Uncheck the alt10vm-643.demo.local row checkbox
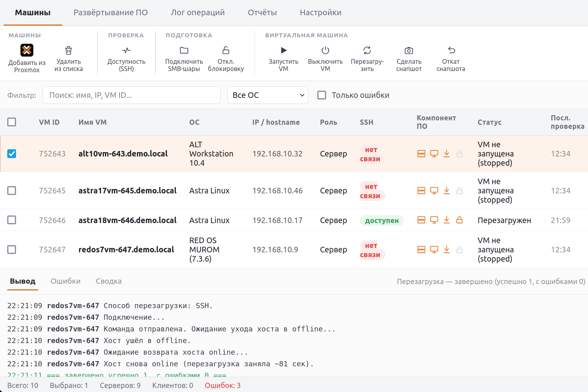Screen dimensions: 588x392 (x=12, y=154)
